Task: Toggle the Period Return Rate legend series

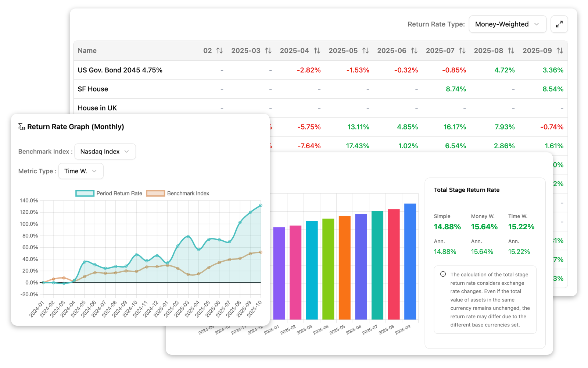Action: click(109, 194)
